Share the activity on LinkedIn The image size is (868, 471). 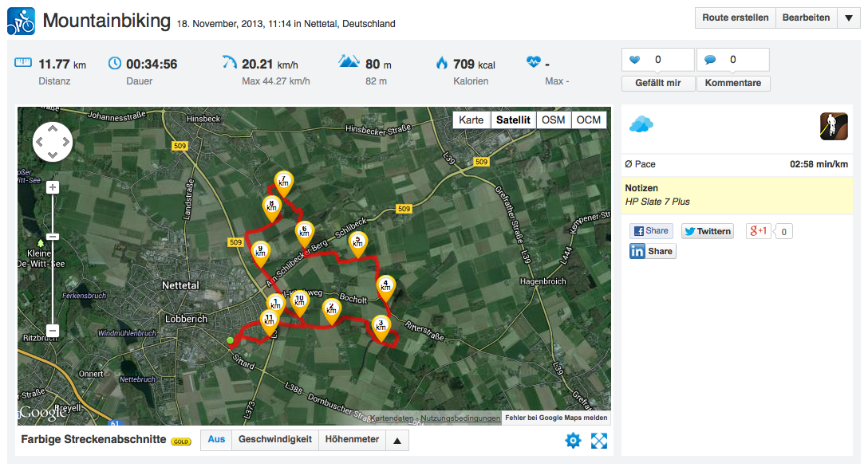653,251
